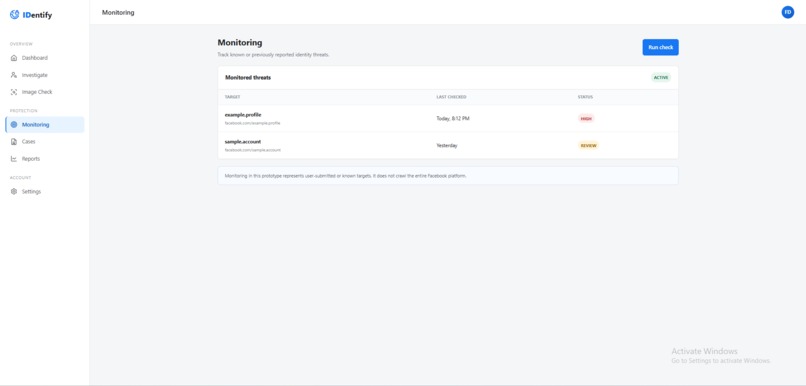The height and width of the screenshot is (386, 806).
Task: Click the "Today, 8:12 PM" cell
Action: (x=453, y=119)
